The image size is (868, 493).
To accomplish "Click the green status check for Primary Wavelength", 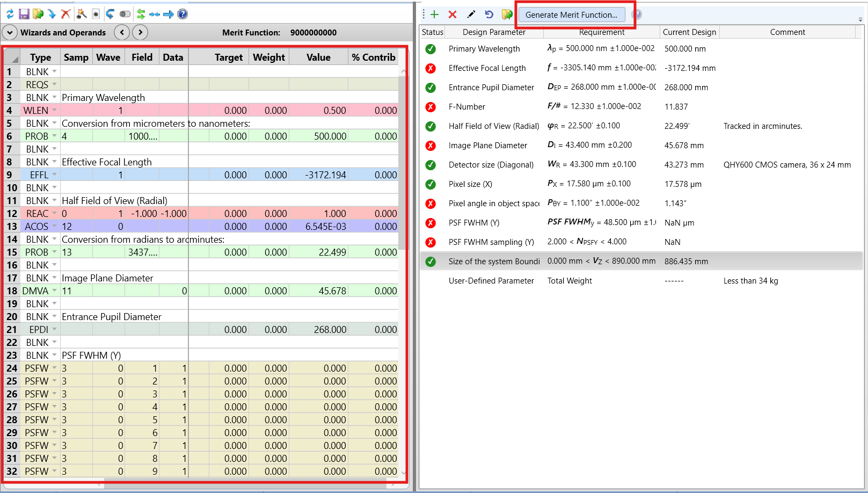I will click(431, 49).
